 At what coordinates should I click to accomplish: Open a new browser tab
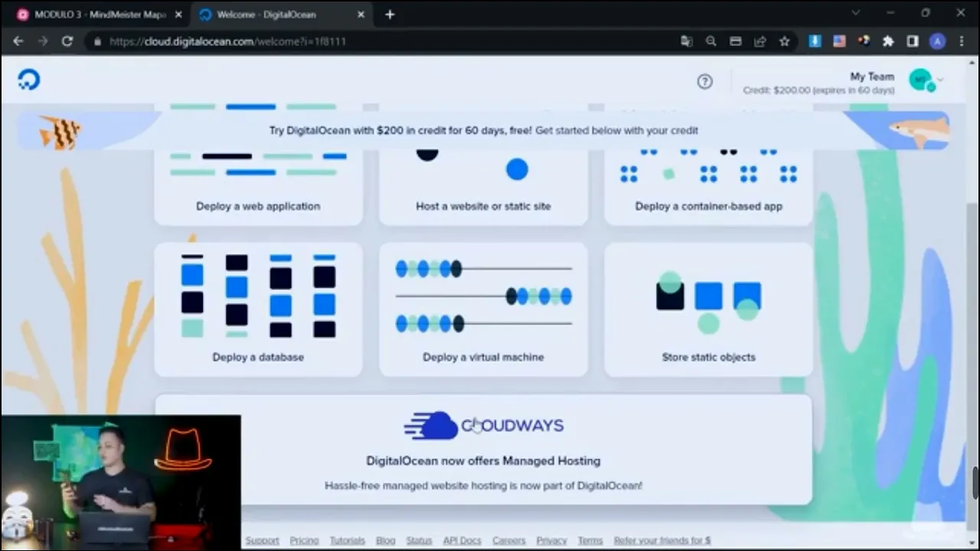[x=390, y=15]
